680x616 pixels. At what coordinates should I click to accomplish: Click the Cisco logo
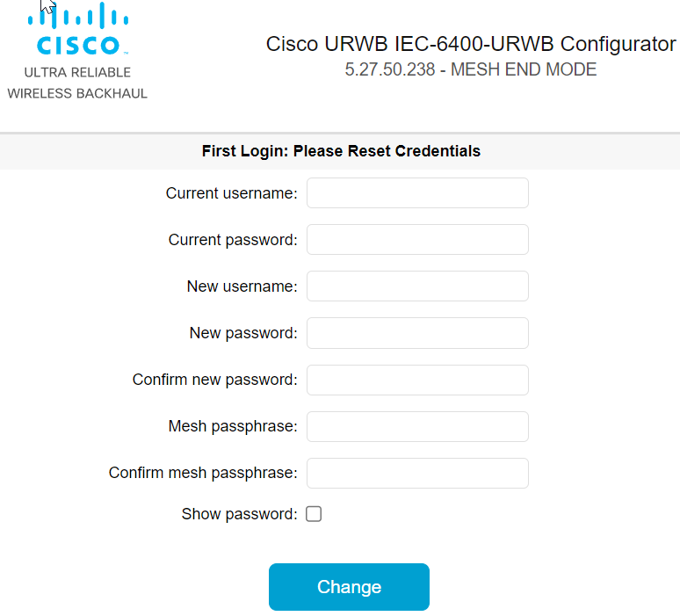78,29
